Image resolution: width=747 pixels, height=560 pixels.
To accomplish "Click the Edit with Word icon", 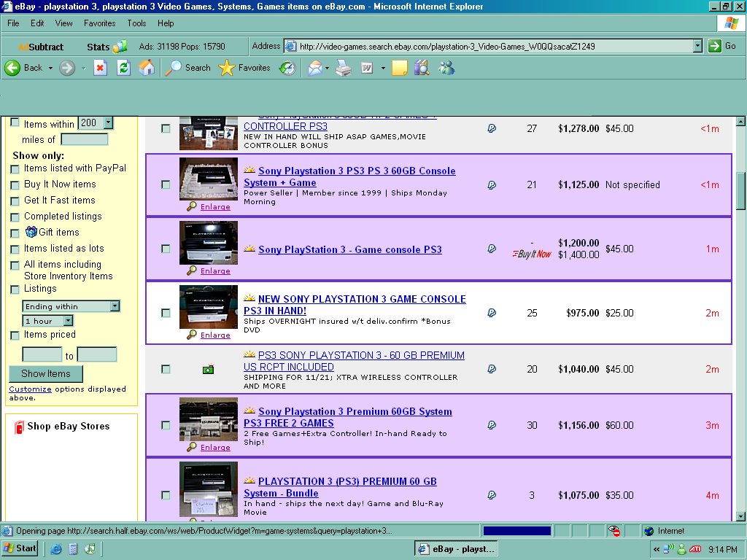I will [x=367, y=68].
